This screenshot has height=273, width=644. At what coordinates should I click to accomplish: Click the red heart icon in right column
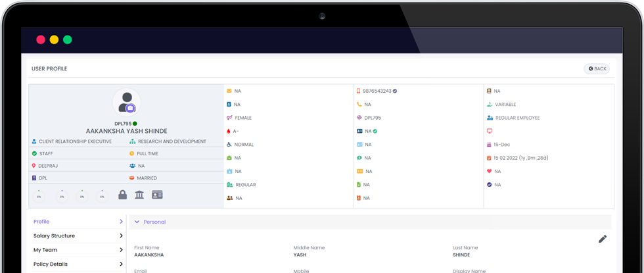489,171
